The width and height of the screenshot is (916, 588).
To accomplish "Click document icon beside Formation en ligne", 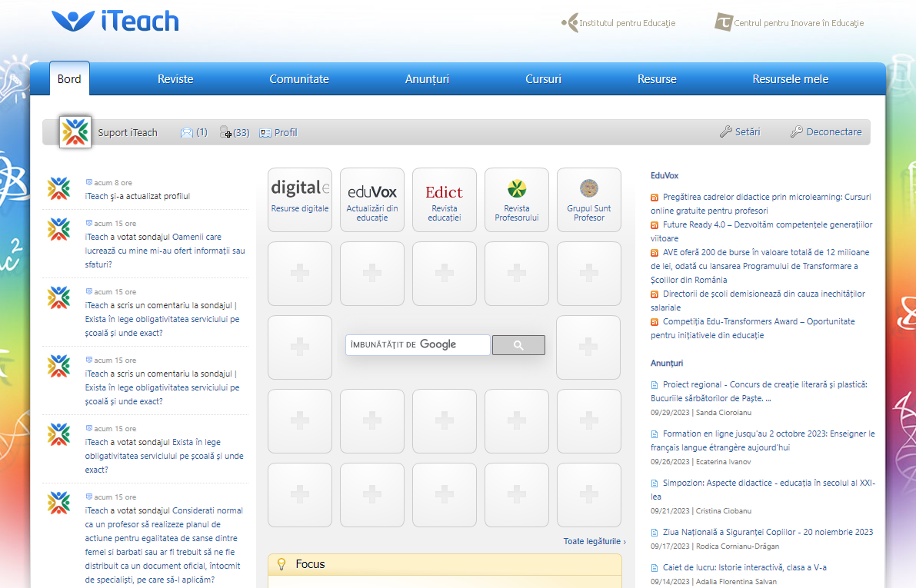I will [655, 434].
